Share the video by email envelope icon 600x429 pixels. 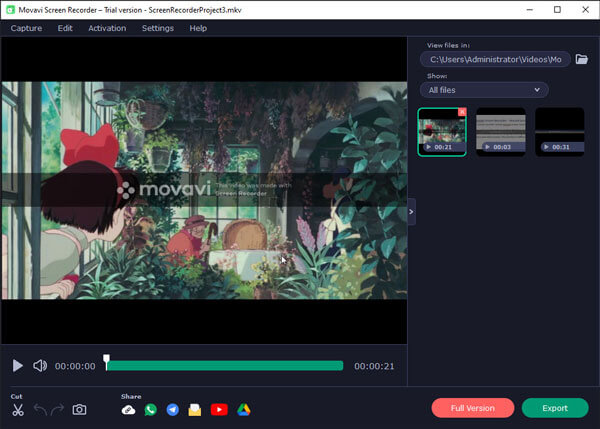(195, 410)
